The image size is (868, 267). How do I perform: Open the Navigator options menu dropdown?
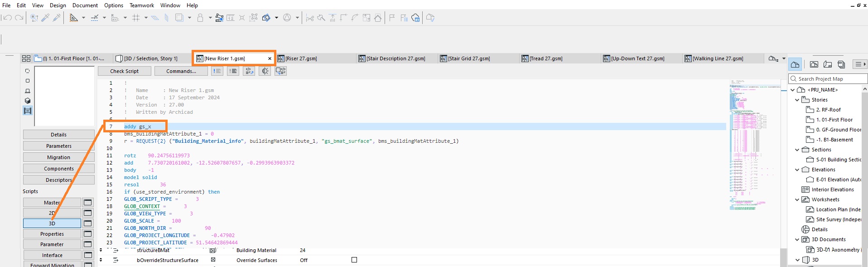pyautogui.click(x=859, y=64)
